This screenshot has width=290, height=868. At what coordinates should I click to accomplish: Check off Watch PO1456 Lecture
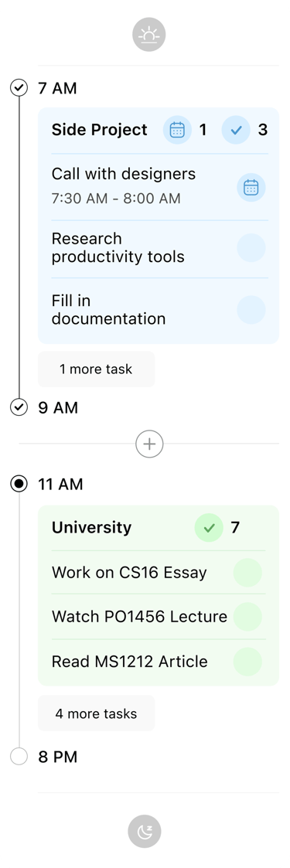247,617
